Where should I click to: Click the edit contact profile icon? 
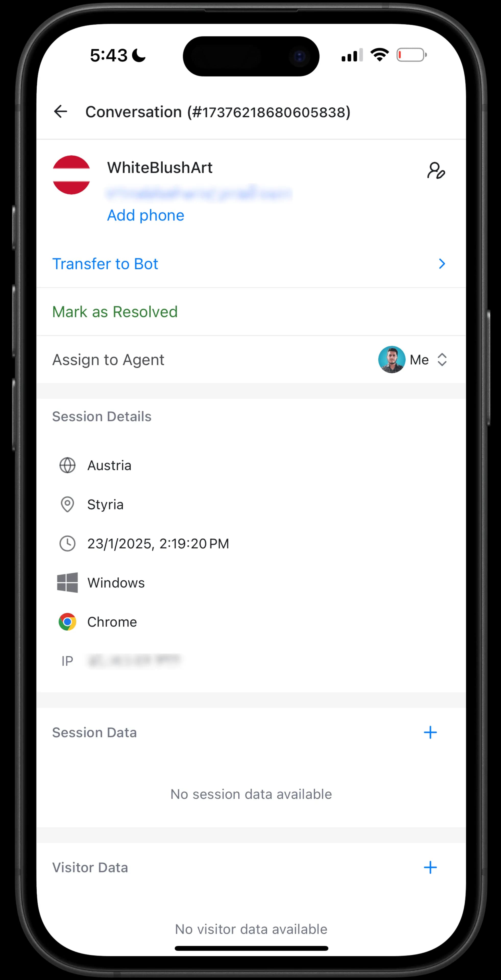pyautogui.click(x=436, y=169)
